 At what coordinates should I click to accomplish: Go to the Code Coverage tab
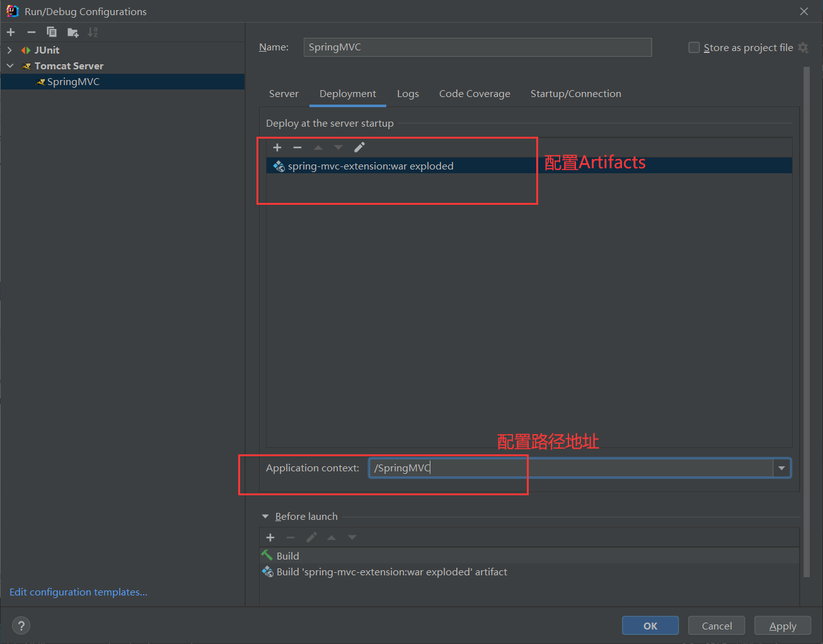475,93
